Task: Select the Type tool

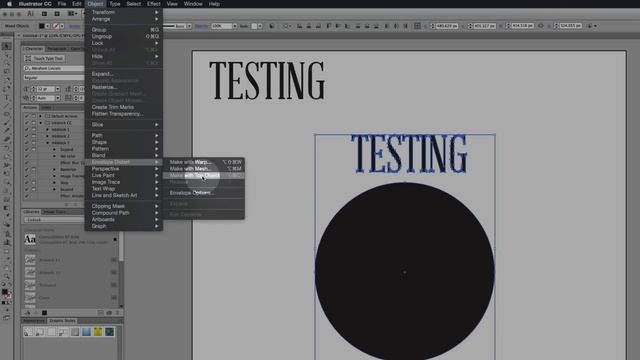Action: tap(7, 98)
